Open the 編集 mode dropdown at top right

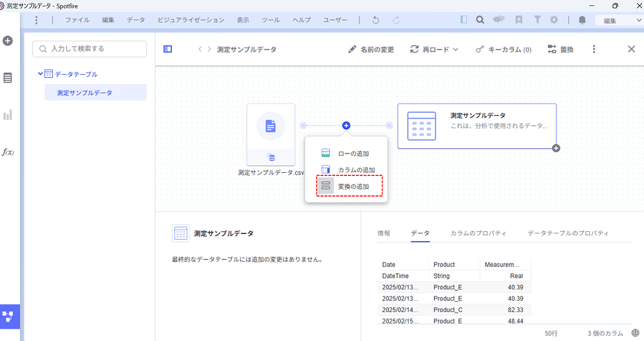[x=620, y=20]
